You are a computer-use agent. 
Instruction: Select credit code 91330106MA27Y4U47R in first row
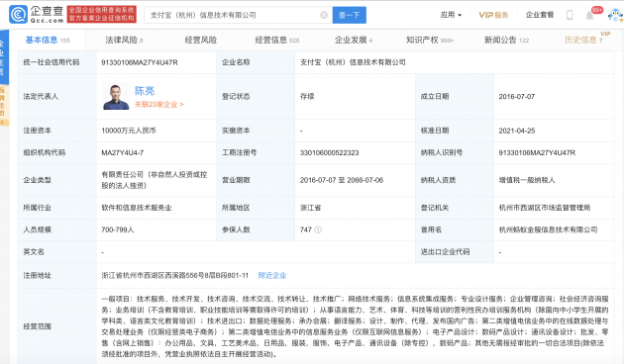click(140, 62)
